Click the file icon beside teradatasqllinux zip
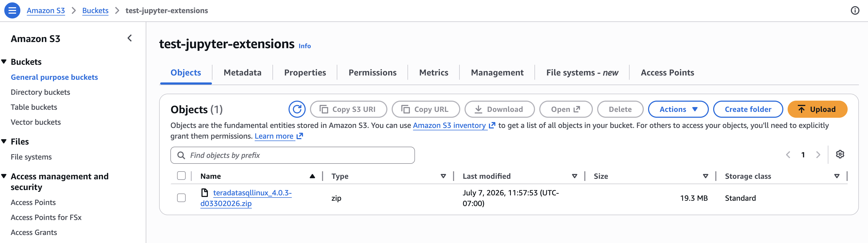868x243 pixels. pos(204,192)
